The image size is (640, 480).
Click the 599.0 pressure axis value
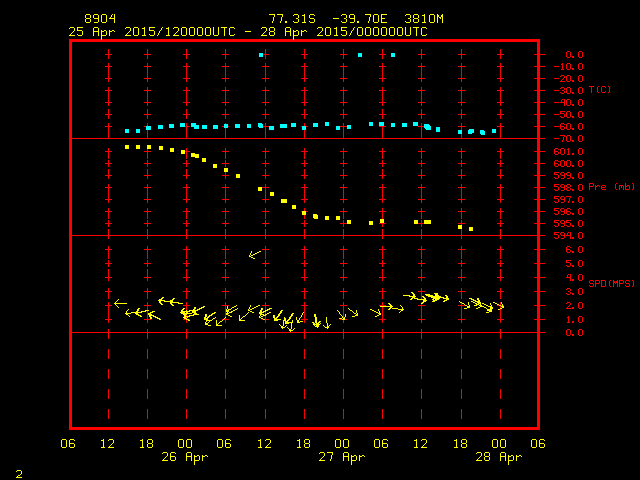[x=569, y=176]
